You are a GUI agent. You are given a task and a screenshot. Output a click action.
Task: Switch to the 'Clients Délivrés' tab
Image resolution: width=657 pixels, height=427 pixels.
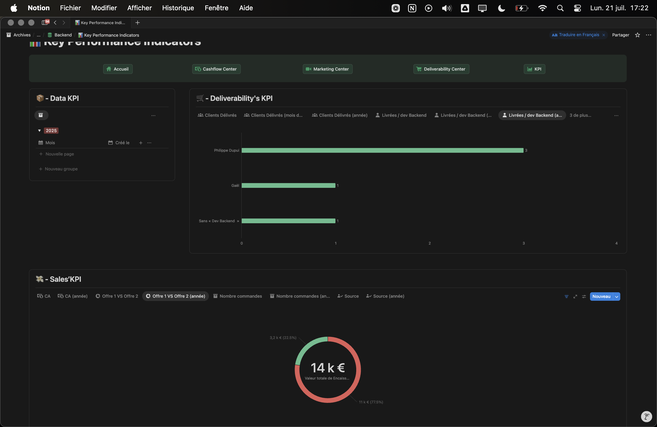(x=218, y=115)
